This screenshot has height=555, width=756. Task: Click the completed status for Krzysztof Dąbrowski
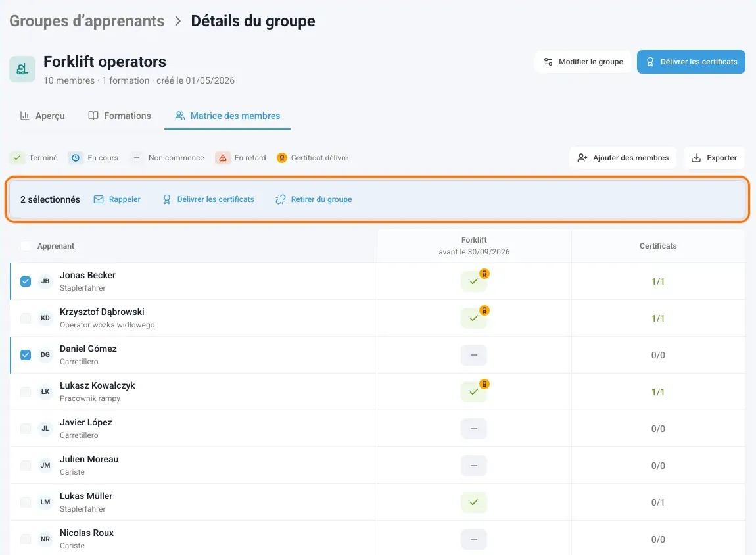[474, 318]
